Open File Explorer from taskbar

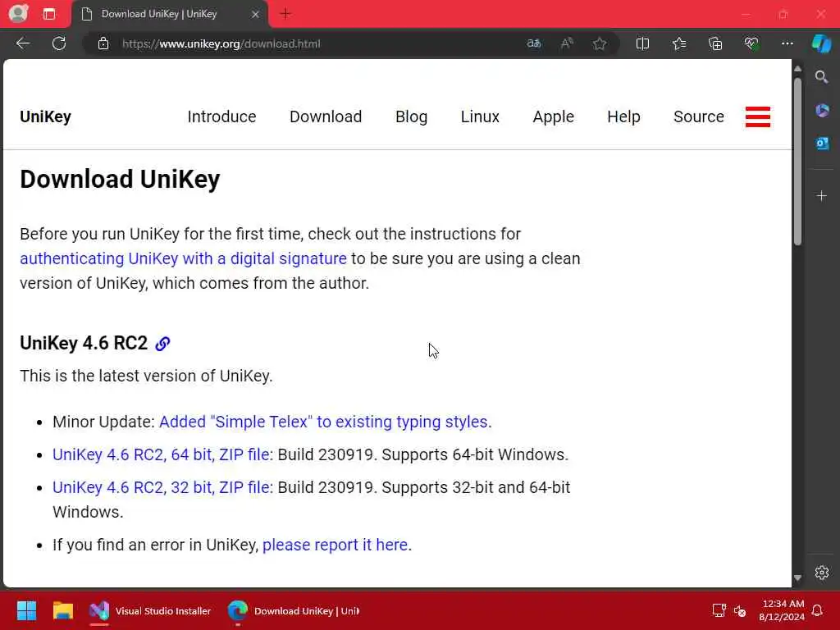(62, 610)
